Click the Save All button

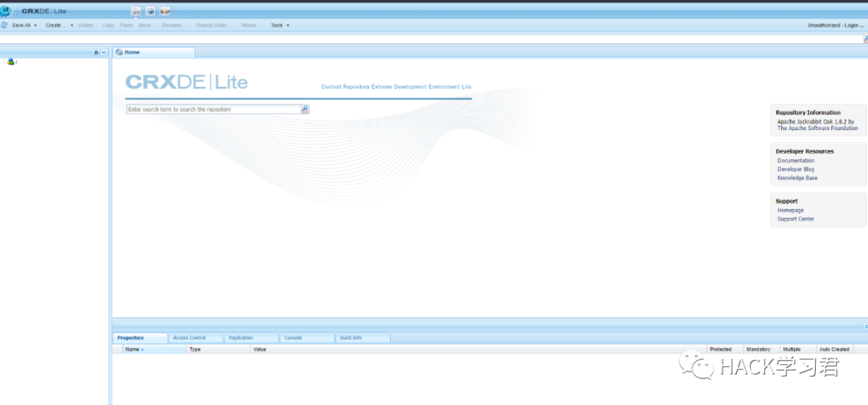(21, 26)
